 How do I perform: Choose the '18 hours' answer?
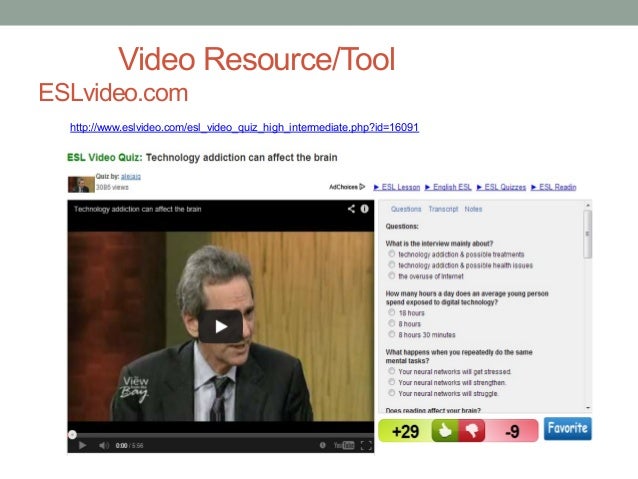point(391,313)
